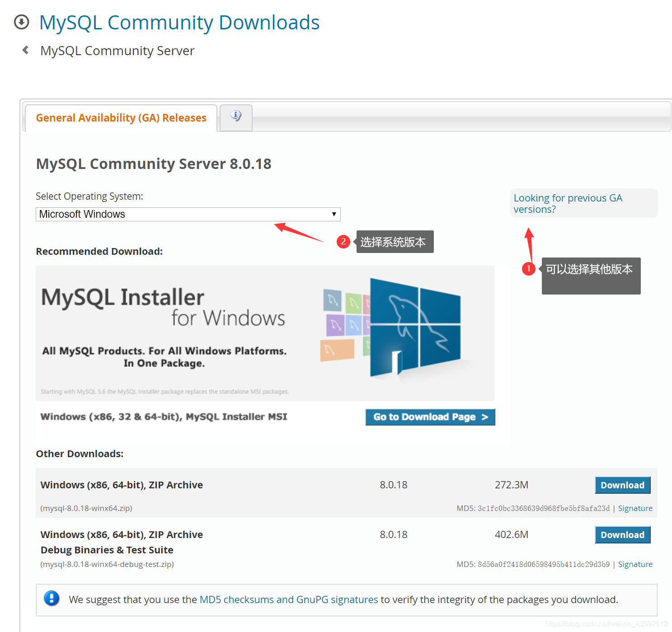Click MD5 value 3c1fc0bc3368639d968fbe5bf8afa23d

tap(544, 508)
